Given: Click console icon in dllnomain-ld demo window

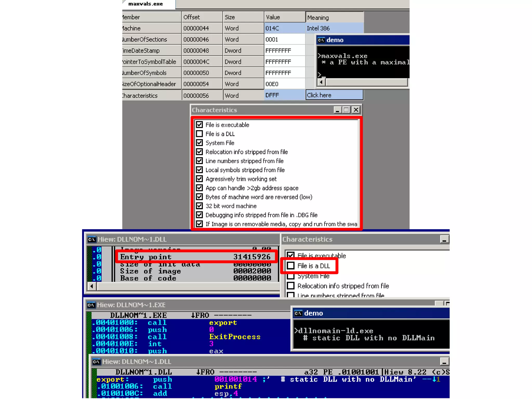Looking at the screenshot, I should point(298,313).
